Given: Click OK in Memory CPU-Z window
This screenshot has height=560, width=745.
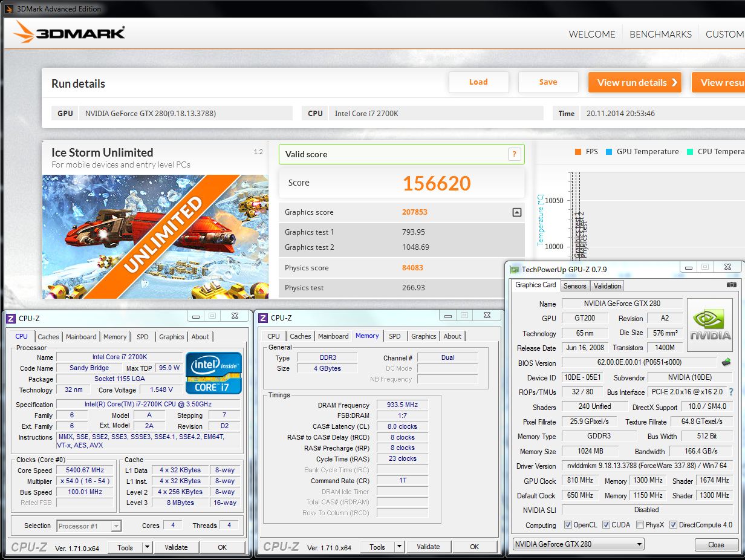Looking at the screenshot, I should pos(474,547).
